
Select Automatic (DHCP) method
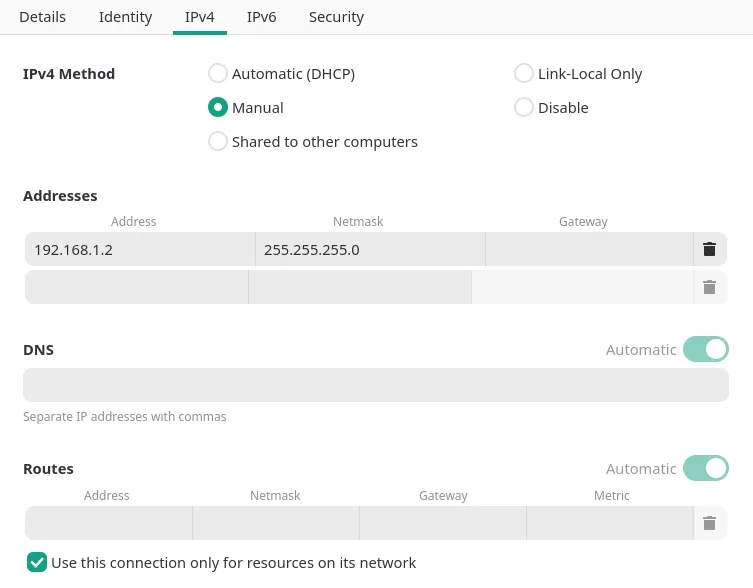(x=218, y=74)
